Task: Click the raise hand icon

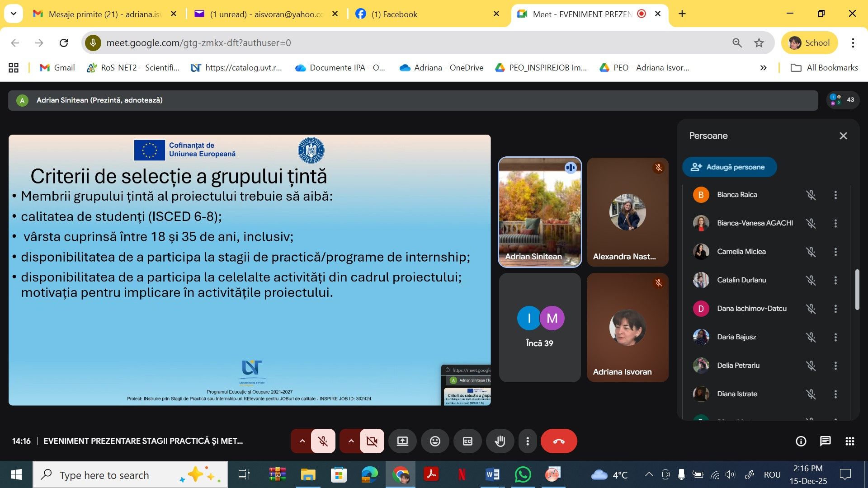Action: [500, 441]
